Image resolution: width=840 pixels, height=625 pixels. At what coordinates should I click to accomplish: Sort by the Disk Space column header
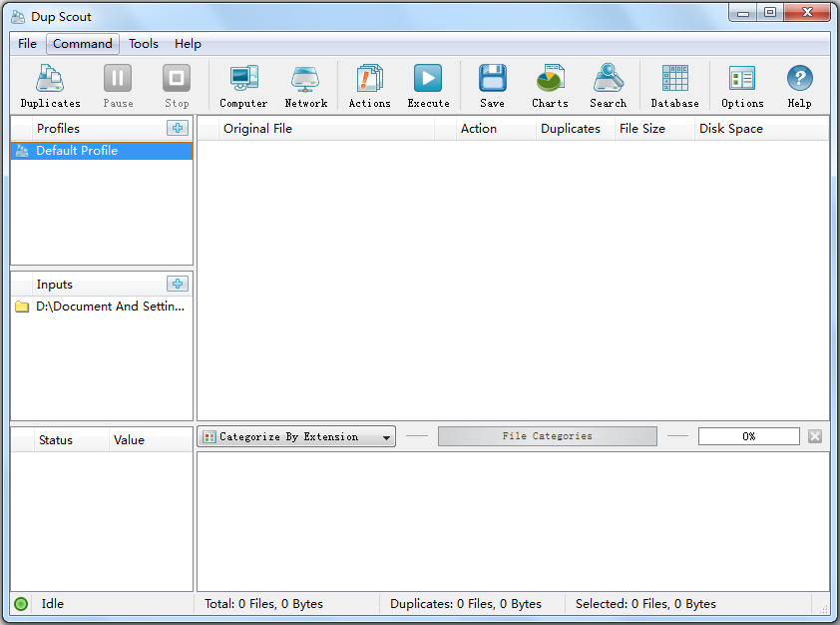click(761, 129)
